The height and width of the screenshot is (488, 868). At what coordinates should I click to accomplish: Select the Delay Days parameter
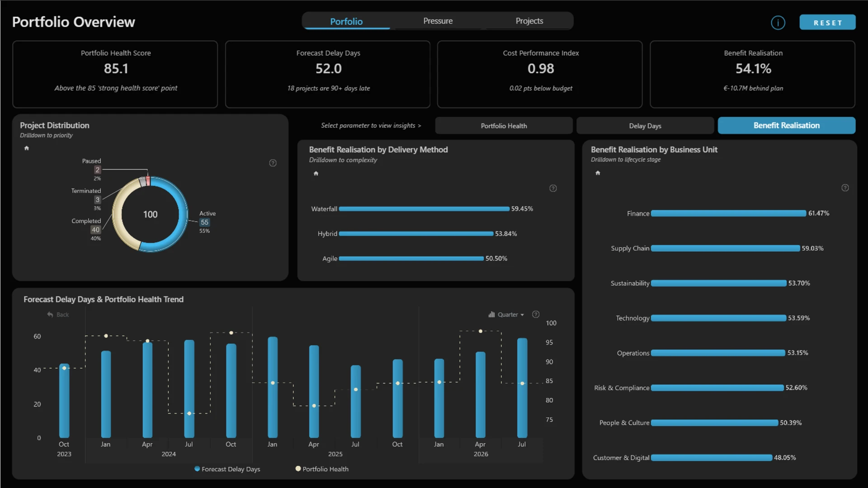click(645, 126)
